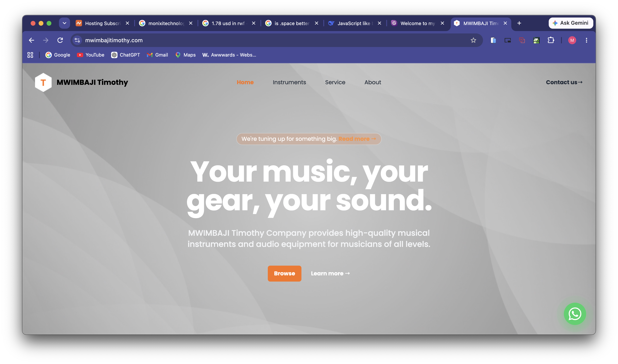Click the picture-in-picture extension icon
618x364 pixels.
[508, 40]
